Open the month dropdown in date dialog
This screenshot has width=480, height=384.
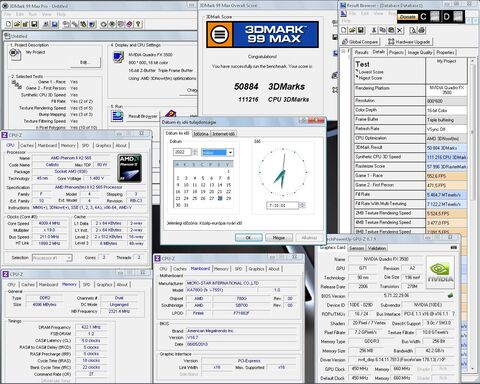point(230,153)
